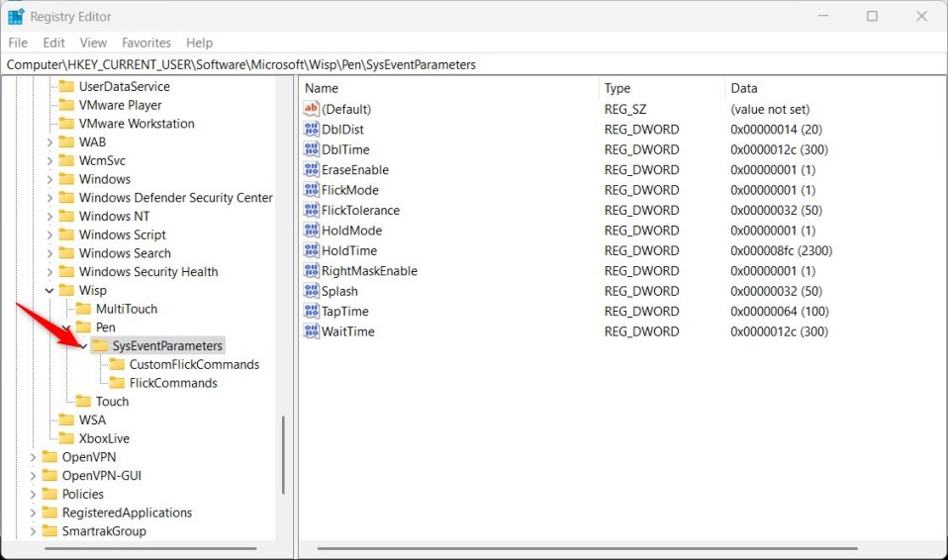Expand the Windows NT key
This screenshot has width=948, height=560.
point(49,217)
